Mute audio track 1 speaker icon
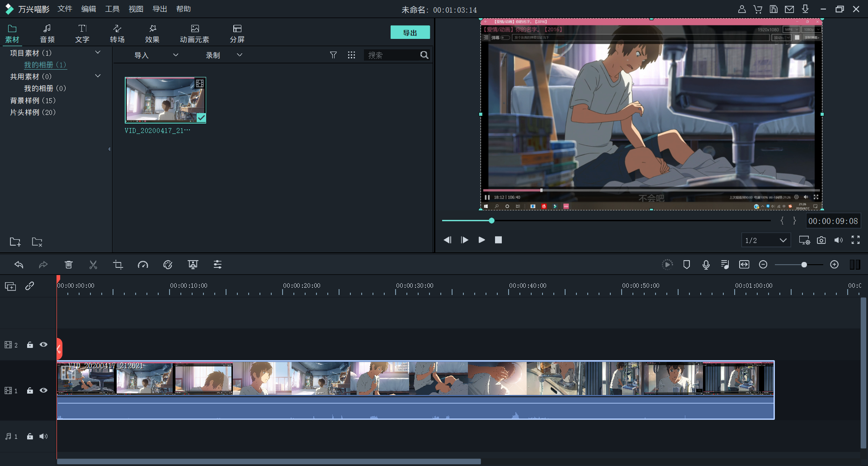The height and width of the screenshot is (466, 868). pos(43,437)
